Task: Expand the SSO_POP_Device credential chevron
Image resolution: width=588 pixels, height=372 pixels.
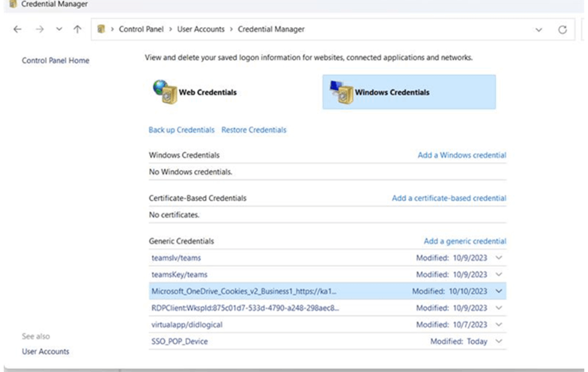Action: tap(498, 341)
